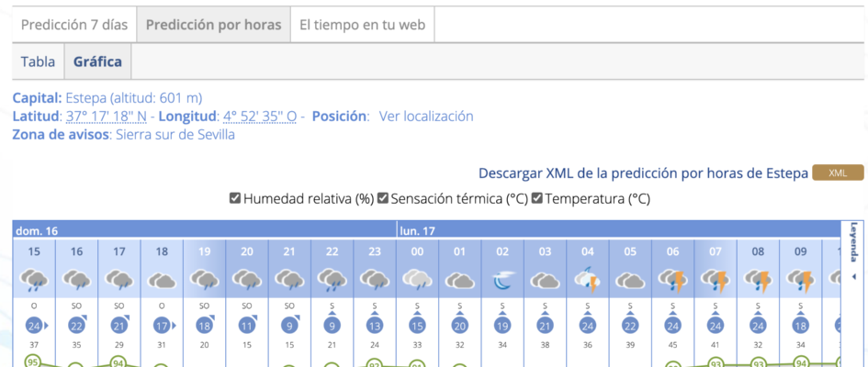868x367 pixels.
Task: Click the thunderstorm icon at hour 06
Action: (x=673, y=280)
